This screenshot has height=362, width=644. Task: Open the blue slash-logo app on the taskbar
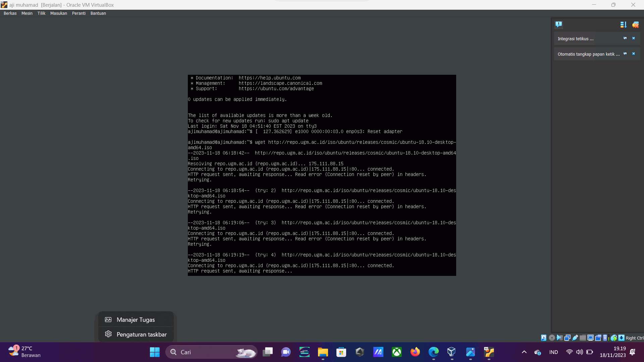click(378, 352)
